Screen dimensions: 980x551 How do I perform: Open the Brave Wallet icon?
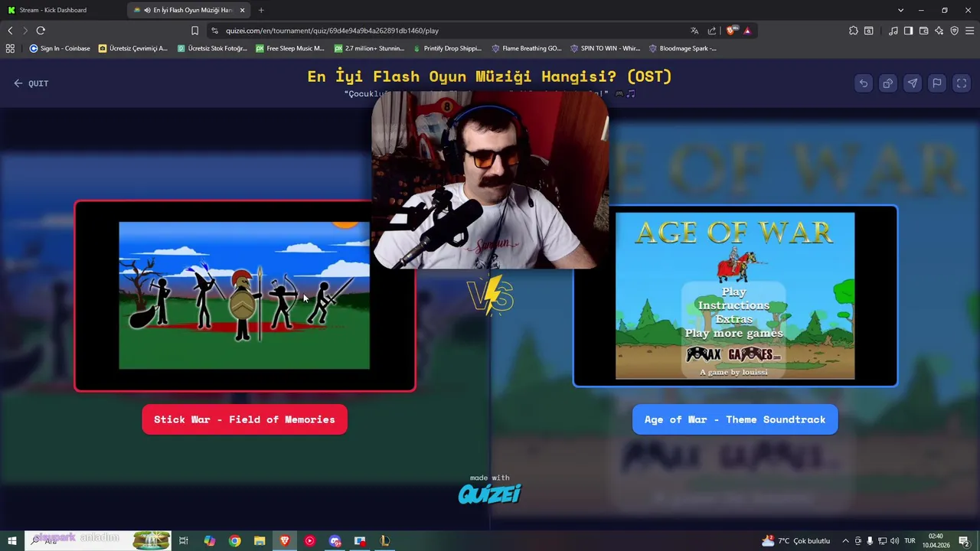pyautogui.click(x=923, y=31)
